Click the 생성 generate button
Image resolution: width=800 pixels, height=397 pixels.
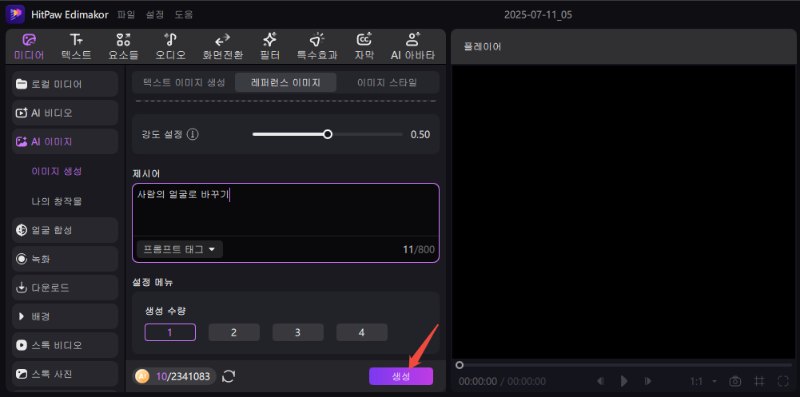click(x=401, y=376)
